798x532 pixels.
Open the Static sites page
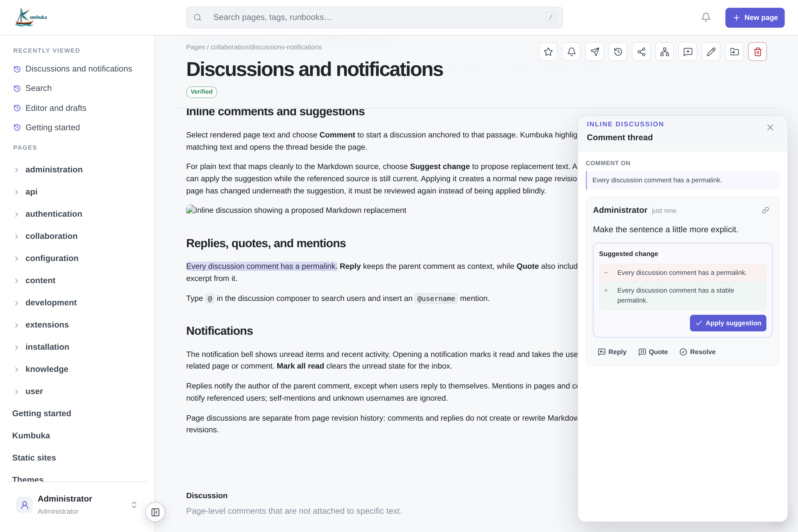34,458
